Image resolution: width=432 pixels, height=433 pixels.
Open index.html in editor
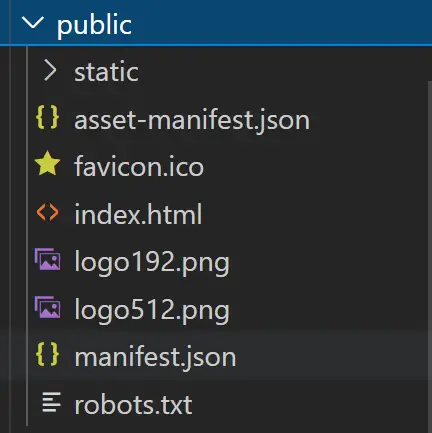point(138,214)
